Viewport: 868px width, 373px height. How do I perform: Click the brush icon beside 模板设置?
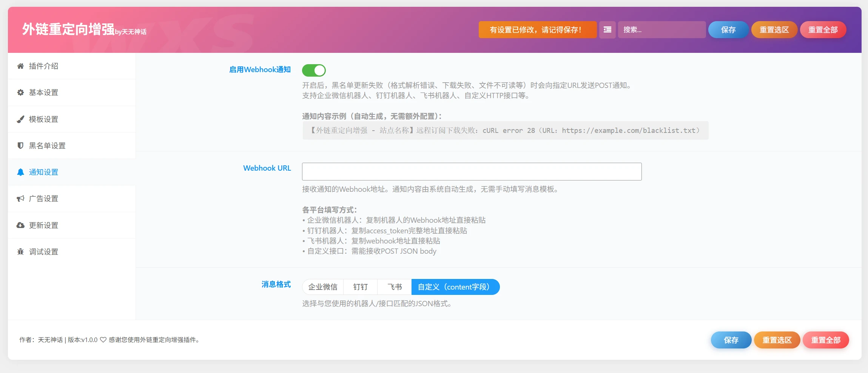pyautogui.click(x=20, y=119)
